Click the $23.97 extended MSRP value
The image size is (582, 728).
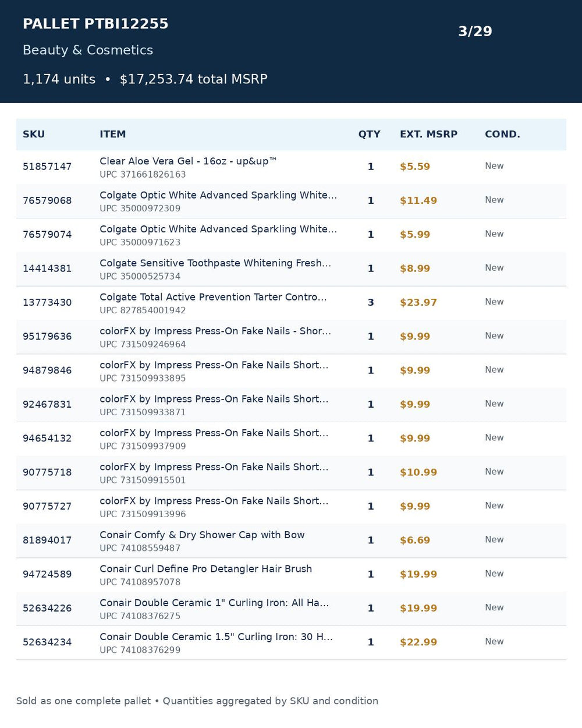point(418,303)
